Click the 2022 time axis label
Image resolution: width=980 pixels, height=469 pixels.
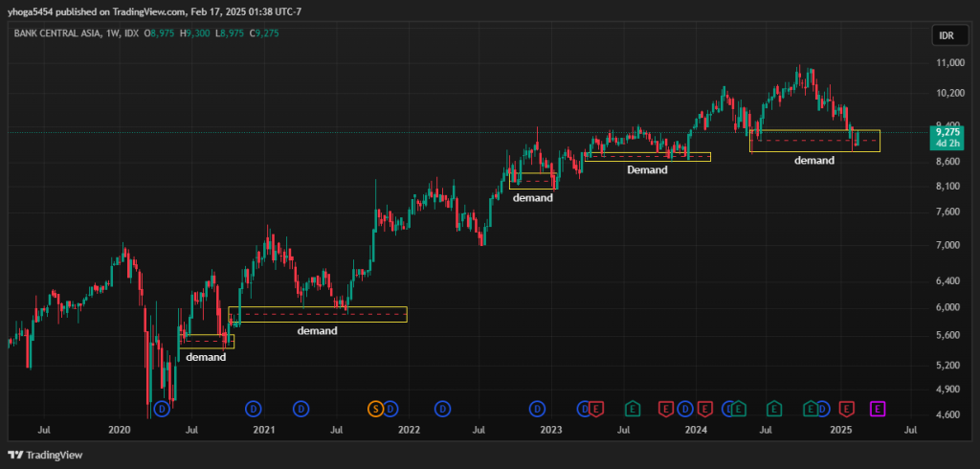pos(409,430)
